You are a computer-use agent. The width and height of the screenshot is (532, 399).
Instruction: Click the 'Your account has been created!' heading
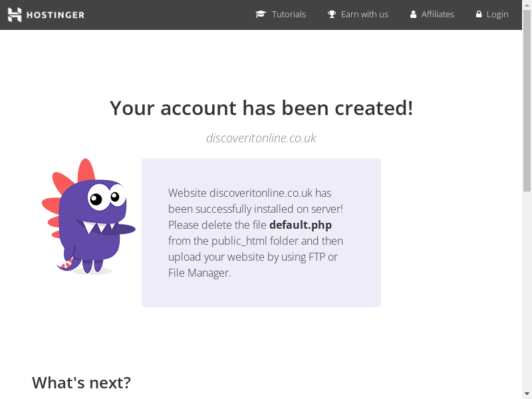(x=261, y=108)
